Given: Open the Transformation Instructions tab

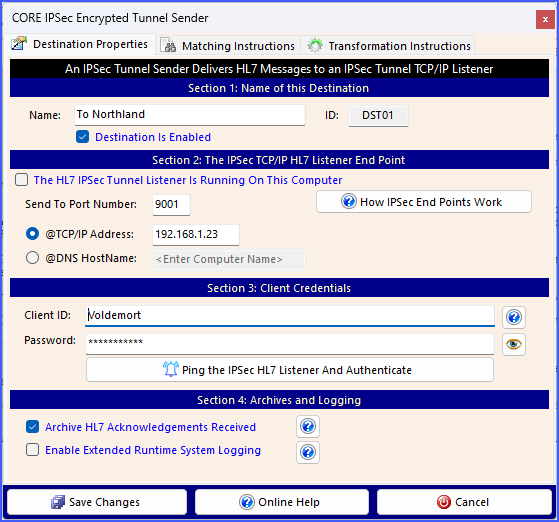Looking at the screenshot, I should [x=388, y=46].
